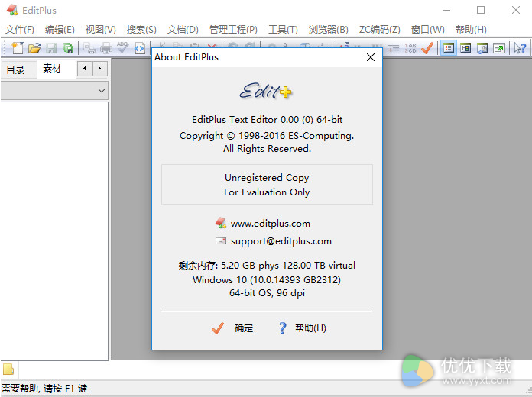Toggle the line number 1AB 2CD icon
Viewport: 532px width, 397px height.
[x=410, y=48]
